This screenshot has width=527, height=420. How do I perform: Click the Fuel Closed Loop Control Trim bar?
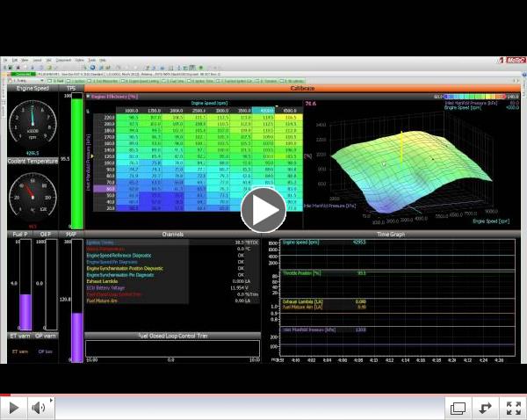pyautogui.click(x=172, y=348)
